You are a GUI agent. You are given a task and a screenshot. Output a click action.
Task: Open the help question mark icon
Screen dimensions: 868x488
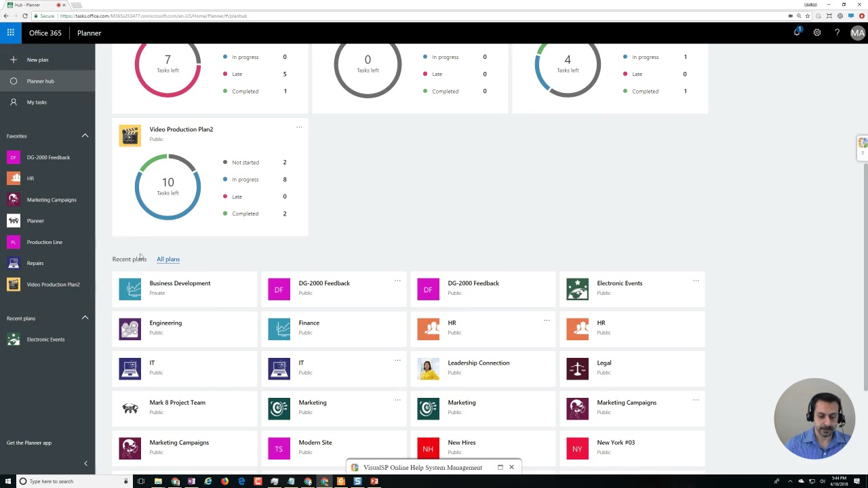[837, 33]
